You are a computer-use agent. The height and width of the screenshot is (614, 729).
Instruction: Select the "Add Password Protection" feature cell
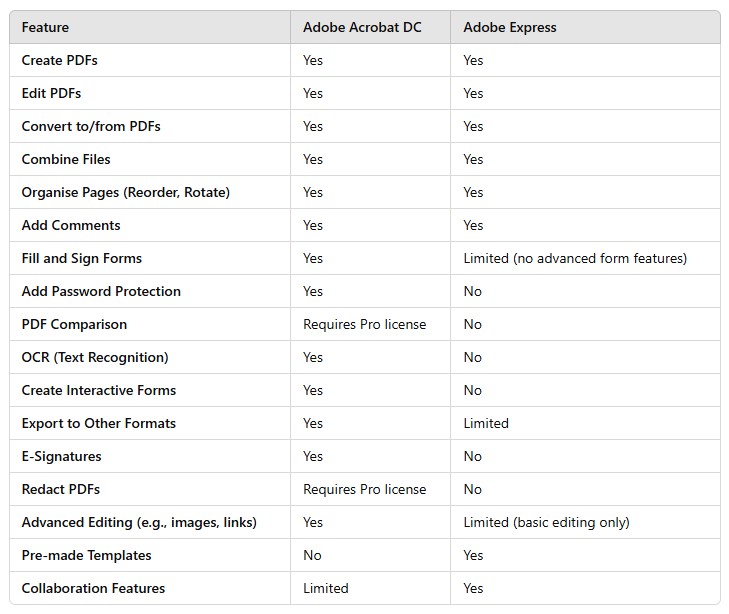point(101,291)
